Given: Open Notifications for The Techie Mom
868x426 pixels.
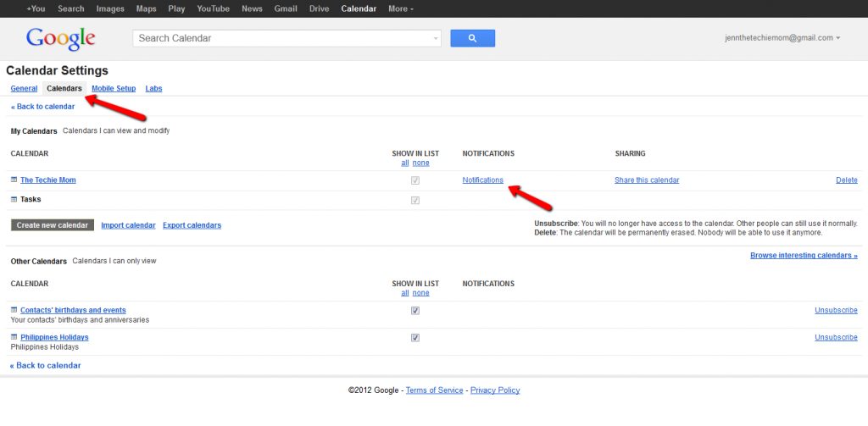Looking at the screenshot, I should pos(483,180).
